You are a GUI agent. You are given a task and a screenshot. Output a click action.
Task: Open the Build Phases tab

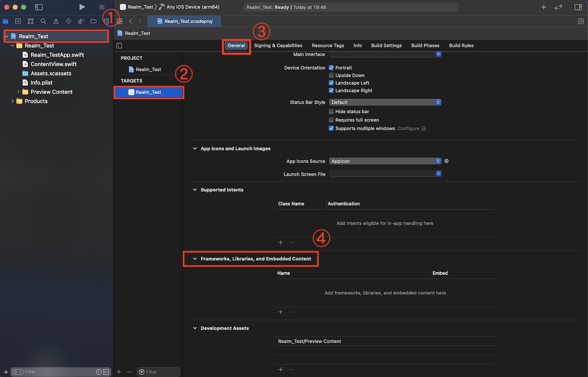tap(425, 46)
